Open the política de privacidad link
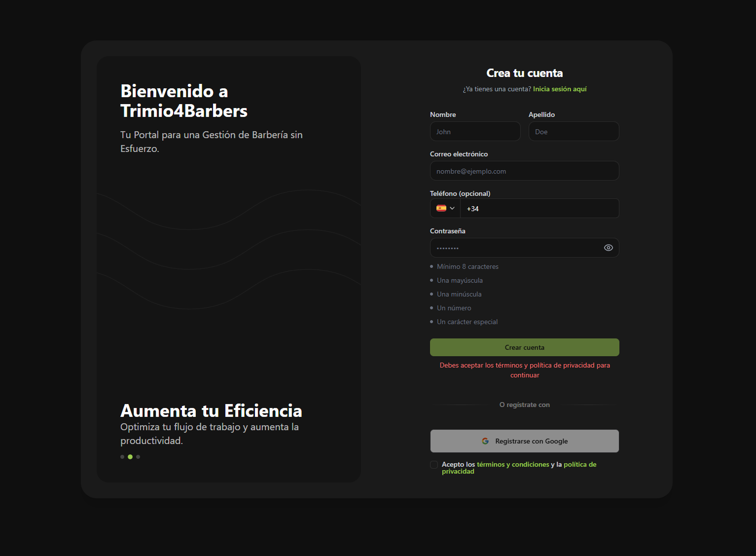 (x=519, y=468)
